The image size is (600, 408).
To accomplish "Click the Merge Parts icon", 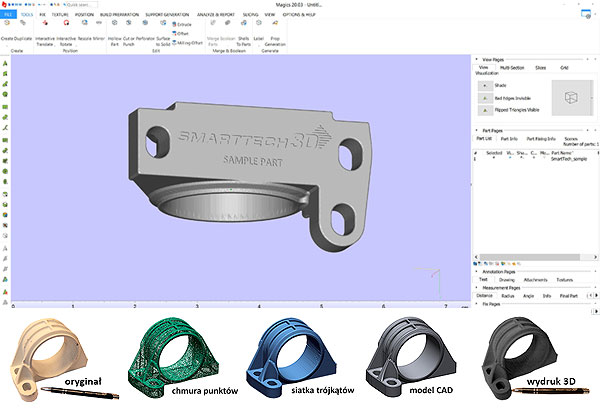I will 213,23.
